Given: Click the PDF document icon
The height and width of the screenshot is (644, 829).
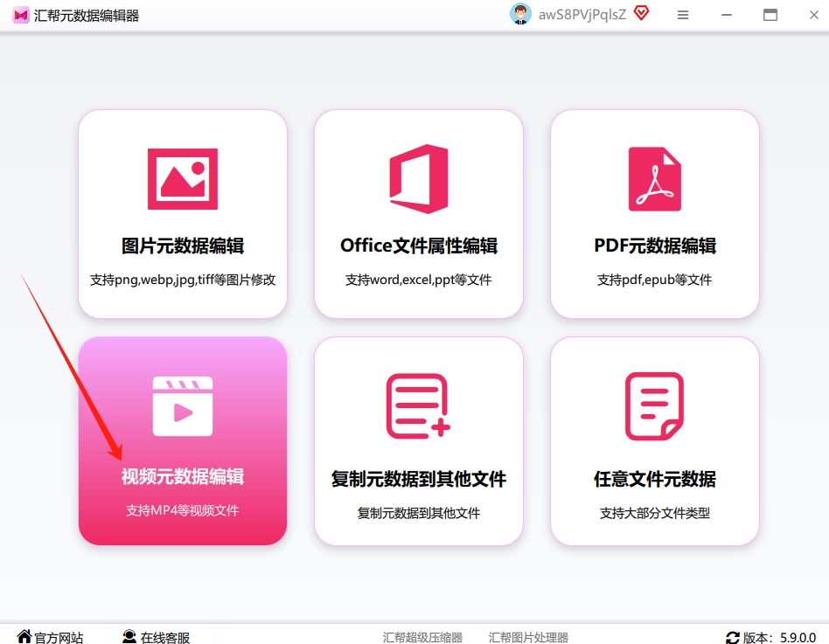Looking at the screenshot, I should 654,179.
